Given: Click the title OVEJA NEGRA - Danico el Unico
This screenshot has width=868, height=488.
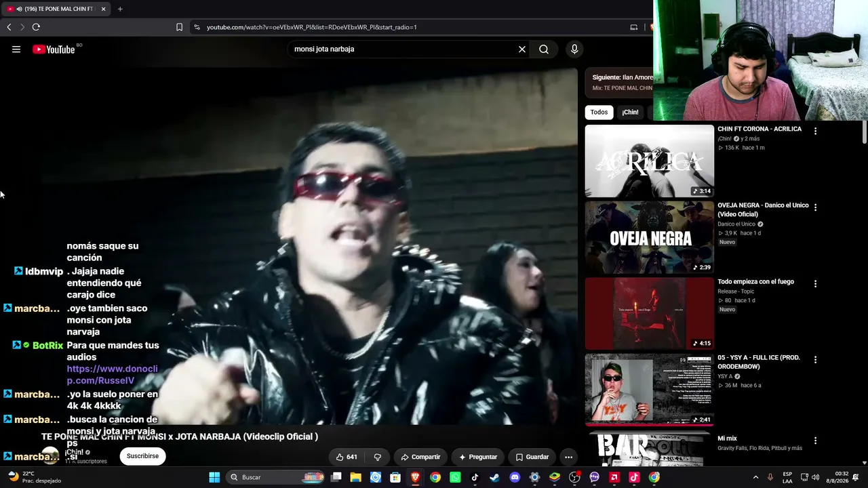Looking at the screenshot, I should [763, 210].
